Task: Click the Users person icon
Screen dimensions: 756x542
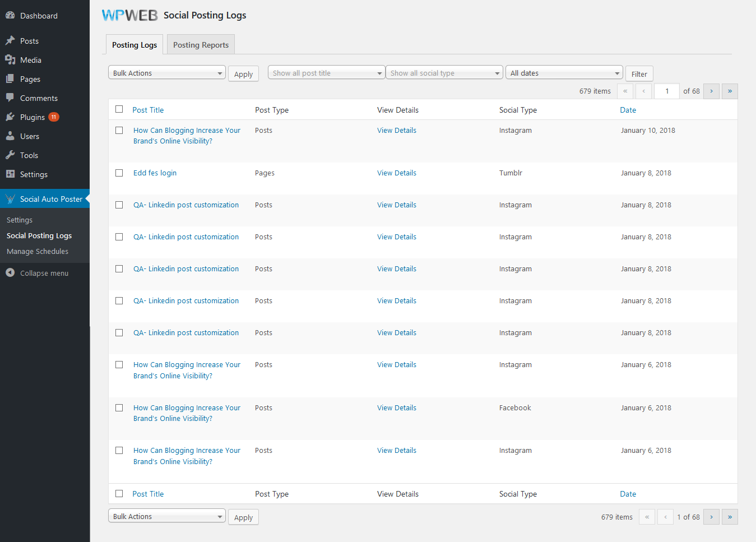Action: 10,136
